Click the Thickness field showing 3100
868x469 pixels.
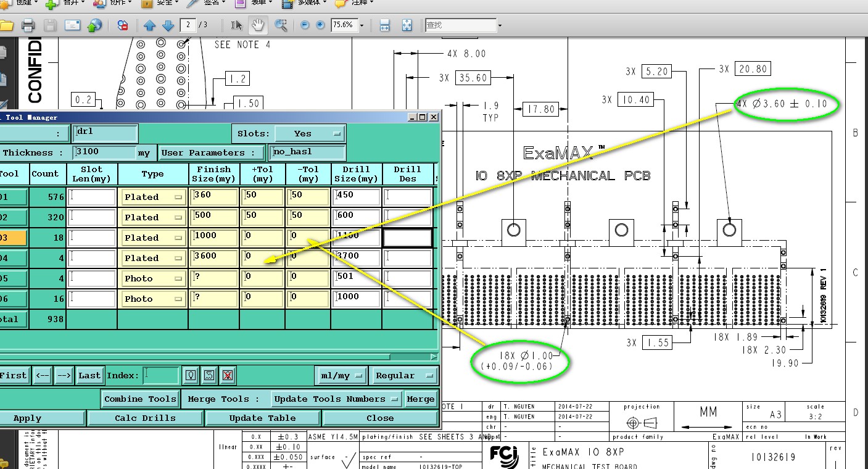point(104,152)
